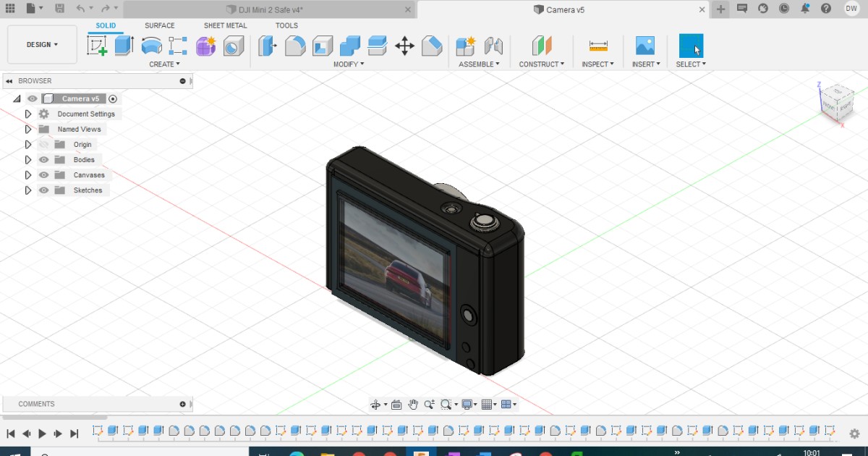Open the TOOLS ribbon tab

tap(286, 25)
